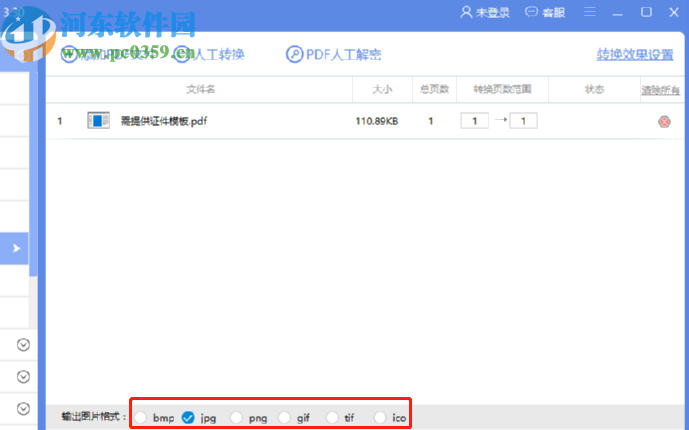This screenshot has width=689, height=430.
Task: Click the 总页数 column header
Action: pos(434,90)
